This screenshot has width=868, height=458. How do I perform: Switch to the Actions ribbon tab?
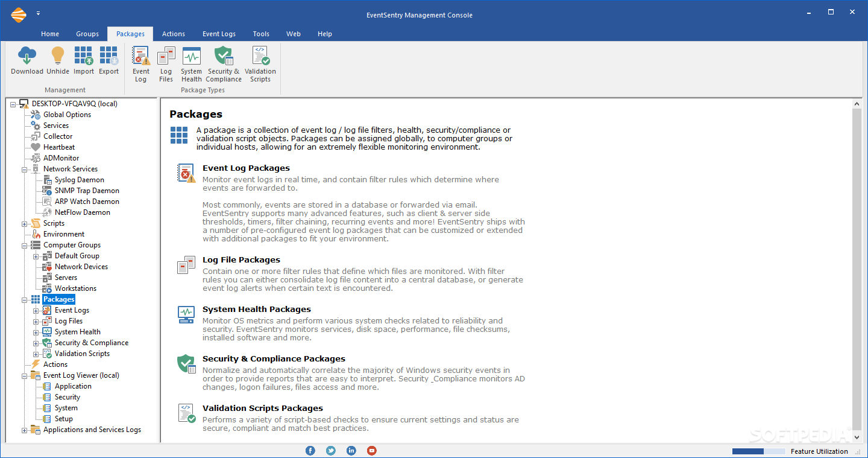174,34
